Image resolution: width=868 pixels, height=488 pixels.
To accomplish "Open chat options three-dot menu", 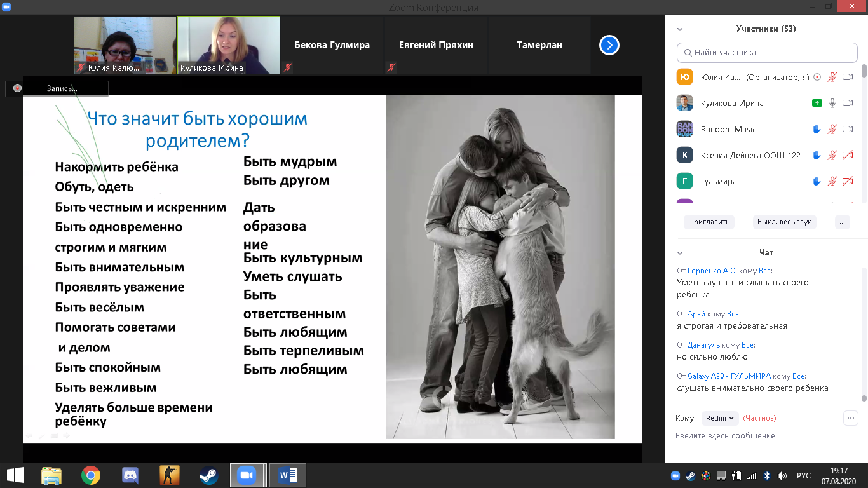I will [x=850, y=417].
